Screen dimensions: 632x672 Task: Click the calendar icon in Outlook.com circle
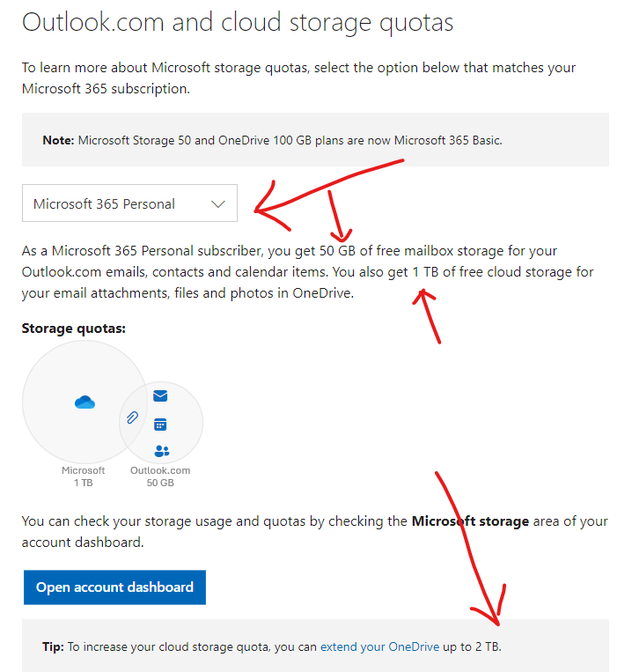(x=160, y=425)
